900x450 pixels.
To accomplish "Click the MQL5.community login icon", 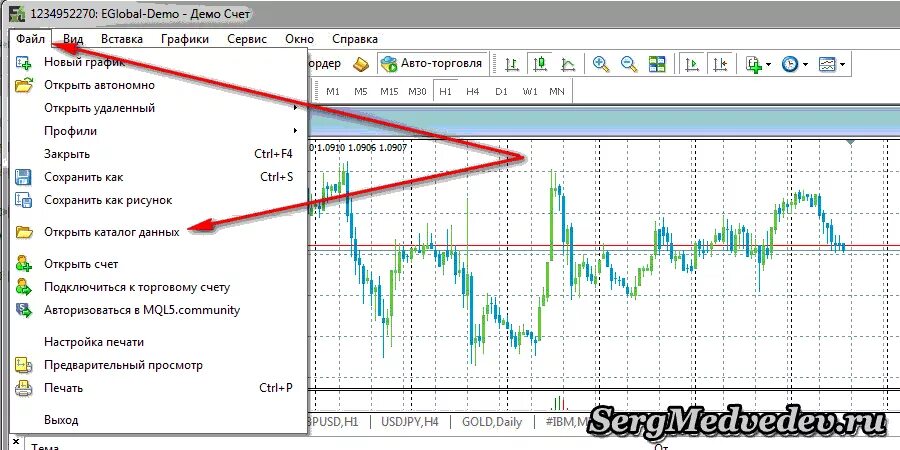I will click(x=24, y=310).
